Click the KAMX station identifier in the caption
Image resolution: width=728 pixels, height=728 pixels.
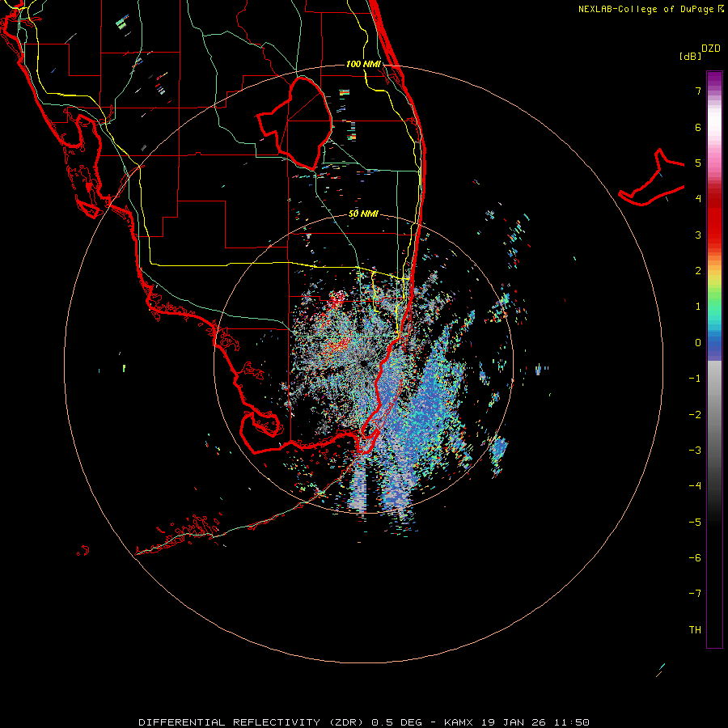click(459, 722)
